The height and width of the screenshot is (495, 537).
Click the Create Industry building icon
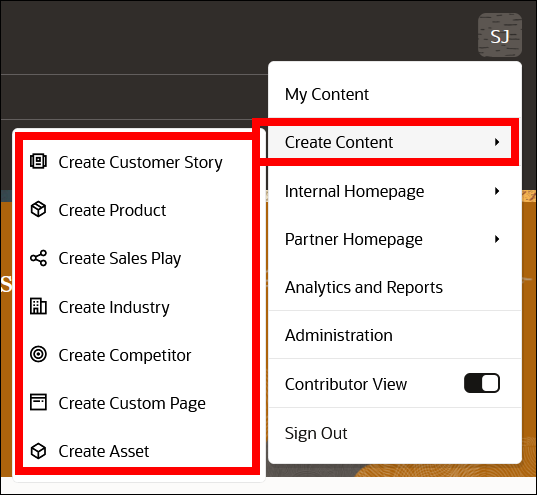[x=38, y=306]
